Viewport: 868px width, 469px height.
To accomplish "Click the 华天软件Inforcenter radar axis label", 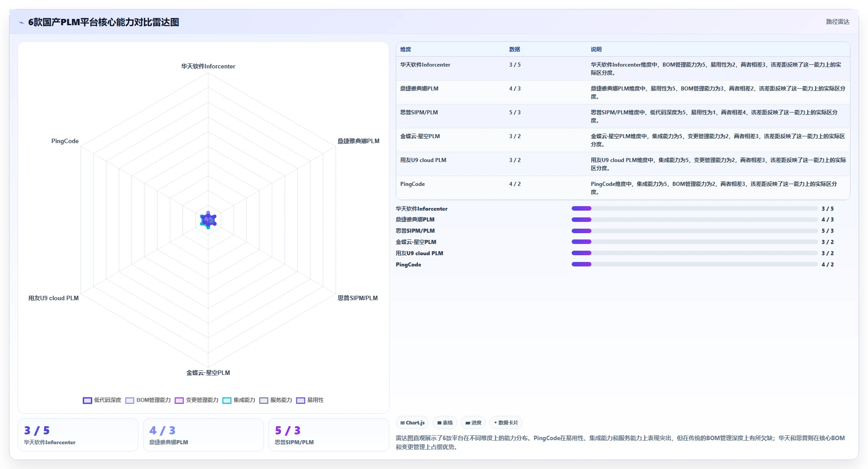I will coord(208,66).
